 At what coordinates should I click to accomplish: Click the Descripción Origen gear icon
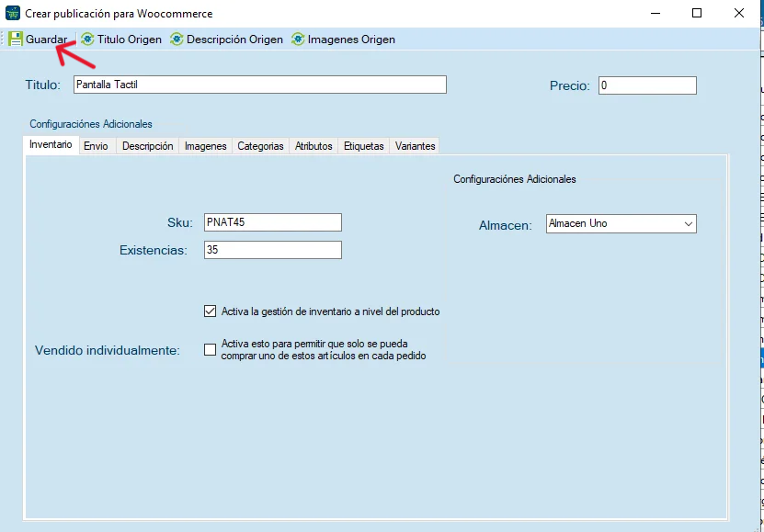tap(177, 39)
